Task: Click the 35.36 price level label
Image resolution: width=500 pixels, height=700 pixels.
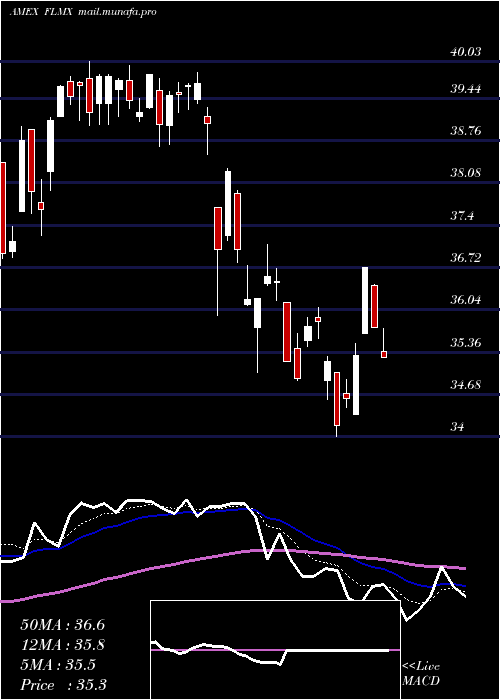Action: (466, 342)
